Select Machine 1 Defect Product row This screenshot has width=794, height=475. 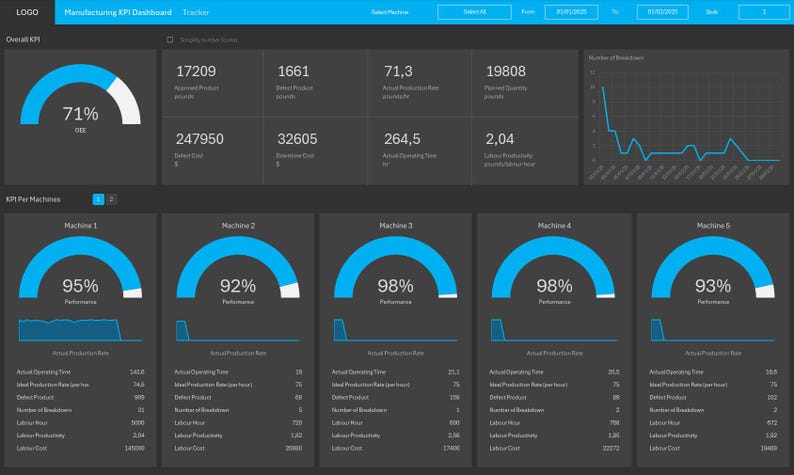81,398
